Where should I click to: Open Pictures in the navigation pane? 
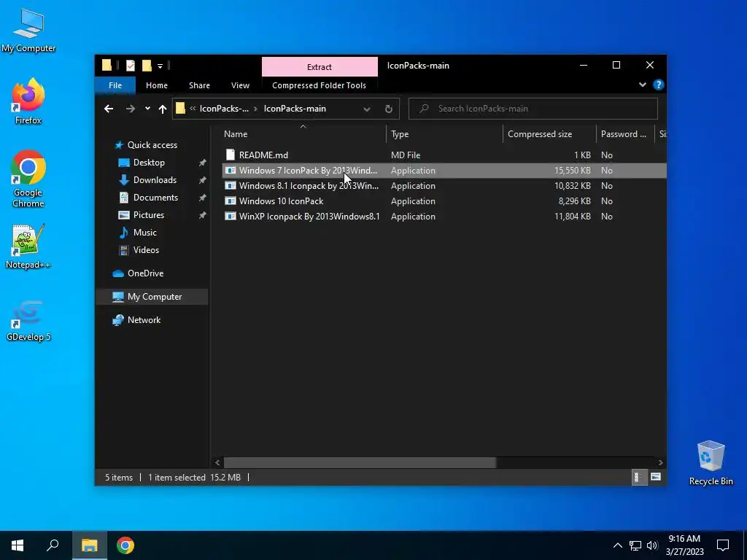tap(149, 215)
